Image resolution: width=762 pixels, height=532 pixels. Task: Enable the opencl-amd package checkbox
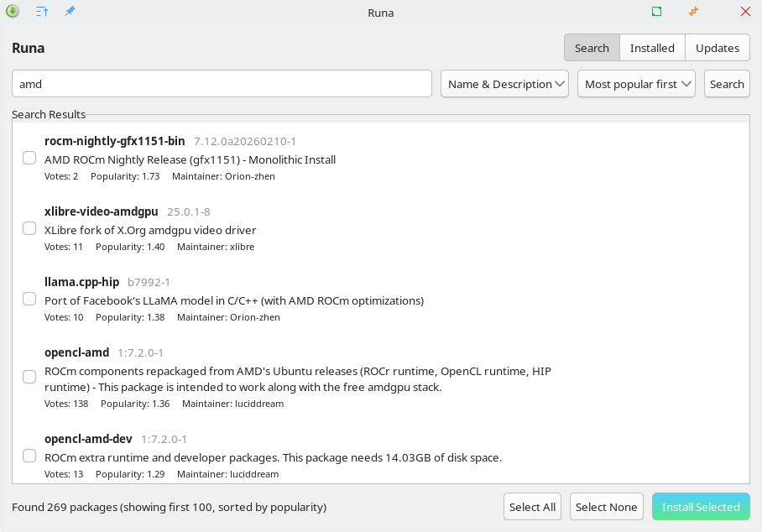tap(29, 377)
